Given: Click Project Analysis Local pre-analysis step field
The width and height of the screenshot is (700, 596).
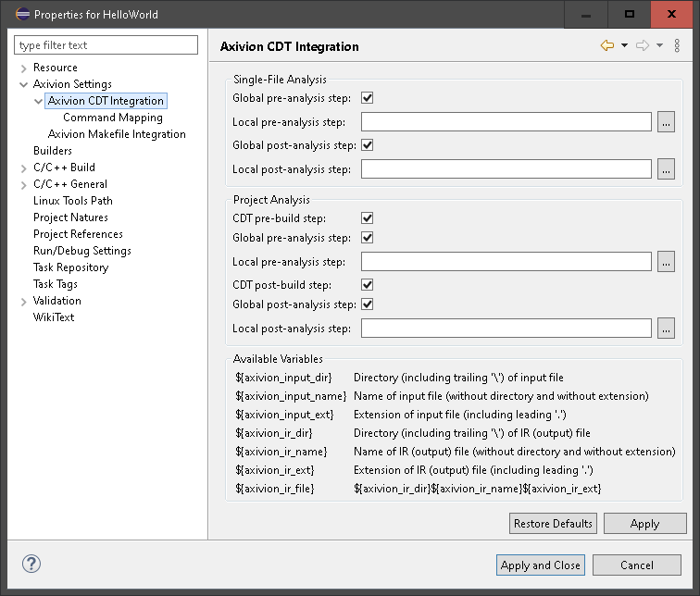Looking at the screenshot, I should click(506, 261).
